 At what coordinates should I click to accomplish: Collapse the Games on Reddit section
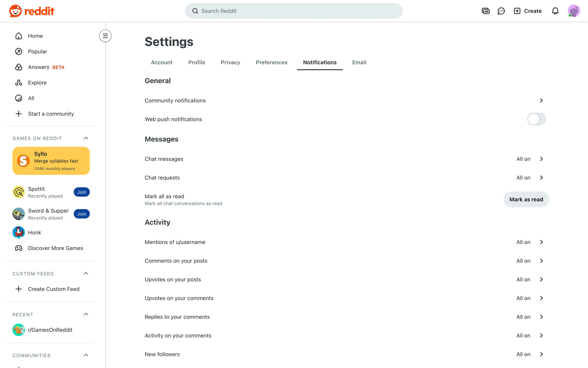pos(86,138)
